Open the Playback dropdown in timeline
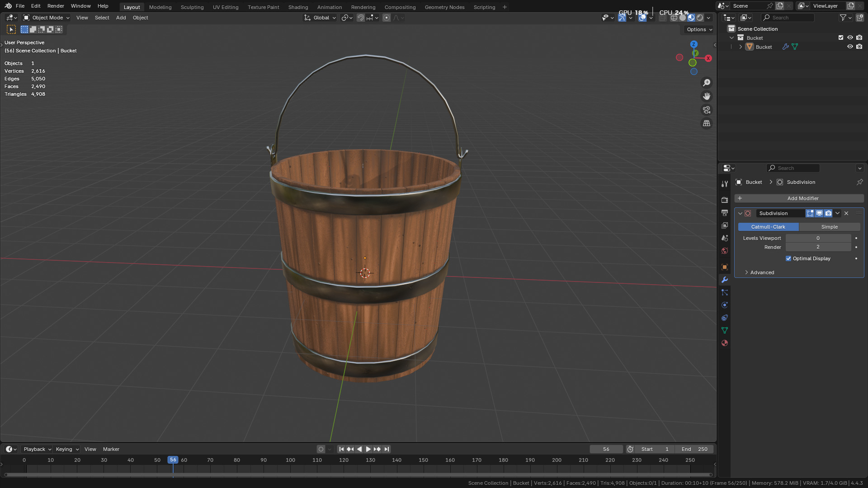The image size is (868, 488). click(x=38, y=449)
